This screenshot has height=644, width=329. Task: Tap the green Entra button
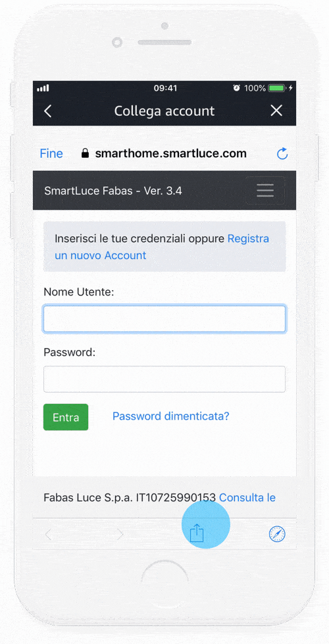66,417
